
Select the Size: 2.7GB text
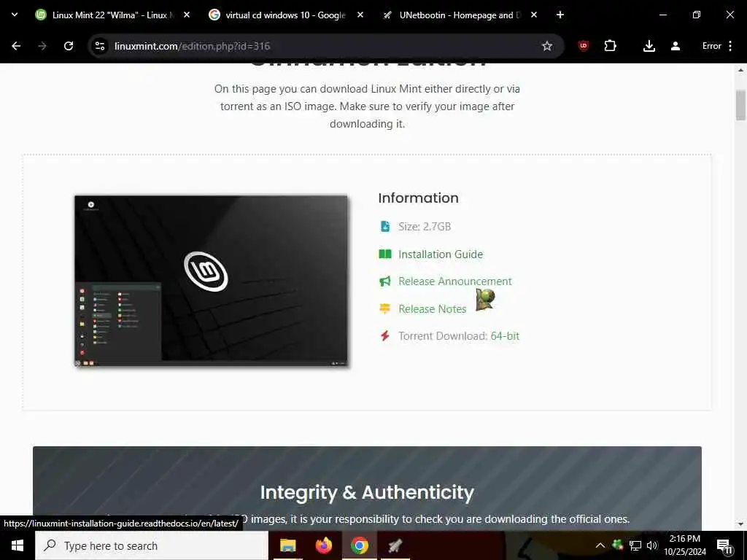[425, 227]
